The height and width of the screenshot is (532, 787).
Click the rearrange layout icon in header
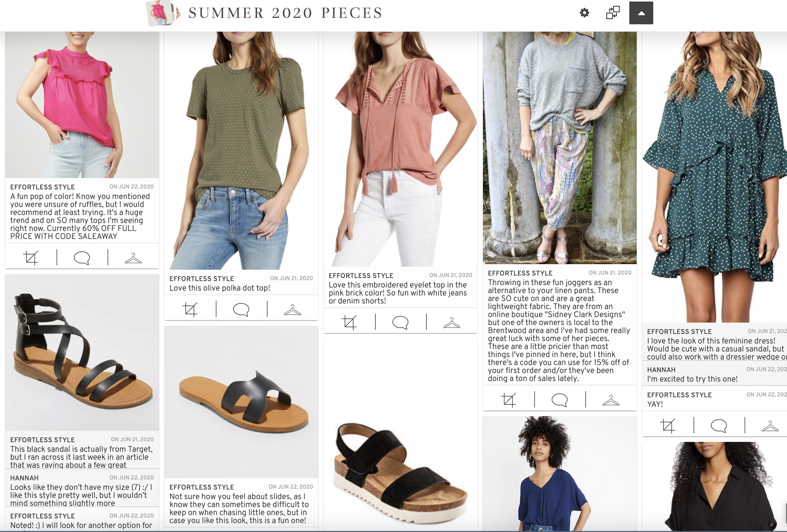pyautogui.click(x=613, y=13)
